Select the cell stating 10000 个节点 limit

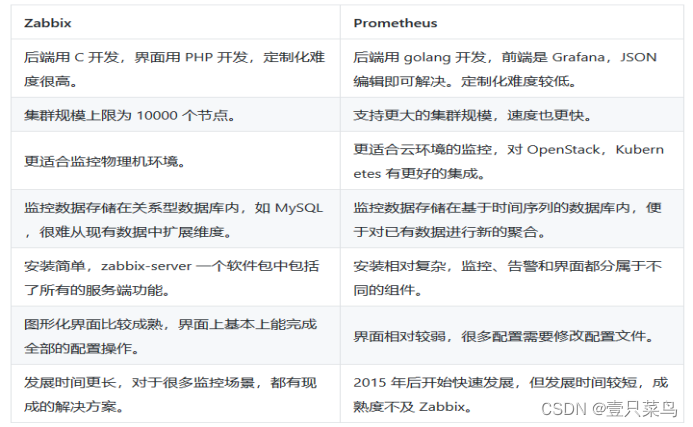click(175, 115)
